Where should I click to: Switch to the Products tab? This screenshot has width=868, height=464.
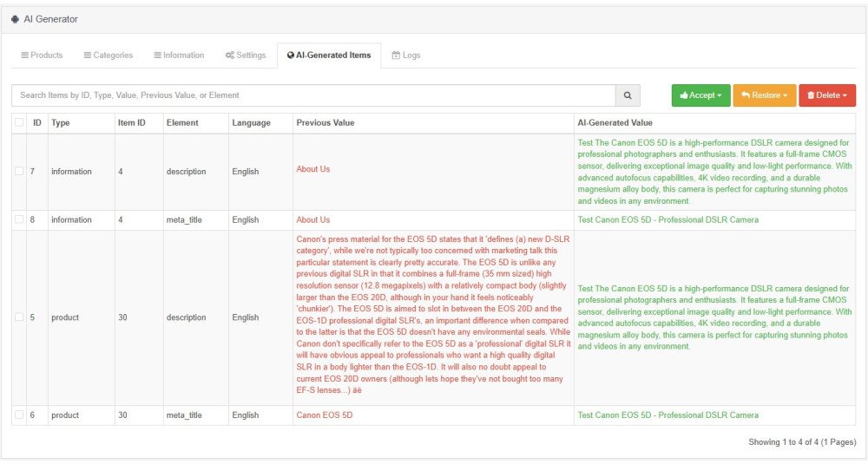coord(42,56)
